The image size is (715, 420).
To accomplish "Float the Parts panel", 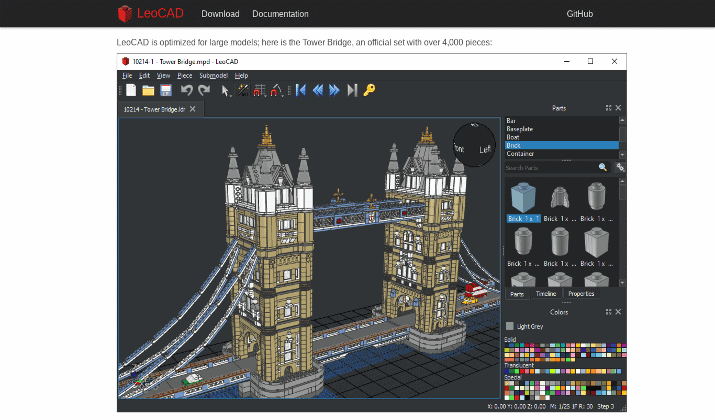I will (x=608, y=108).
